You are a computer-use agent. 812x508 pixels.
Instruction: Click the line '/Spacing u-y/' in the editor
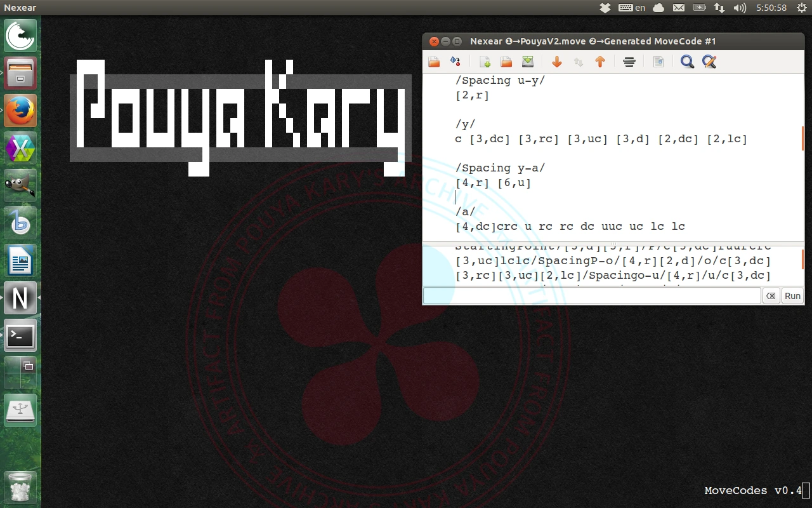point(500,81)
